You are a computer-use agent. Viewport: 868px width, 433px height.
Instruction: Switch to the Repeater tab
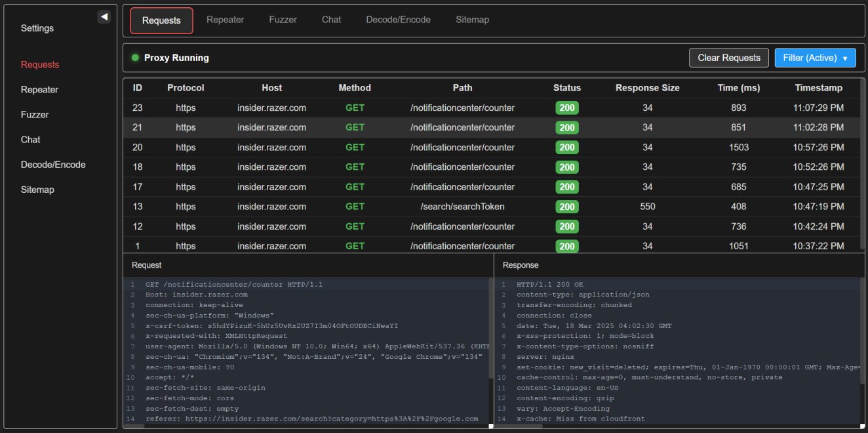point(225,20)
